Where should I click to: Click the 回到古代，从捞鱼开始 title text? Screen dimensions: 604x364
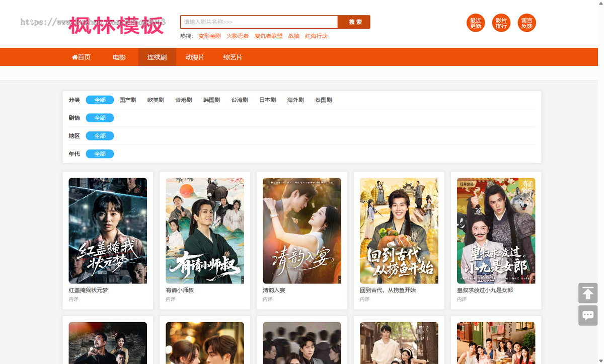388,290
